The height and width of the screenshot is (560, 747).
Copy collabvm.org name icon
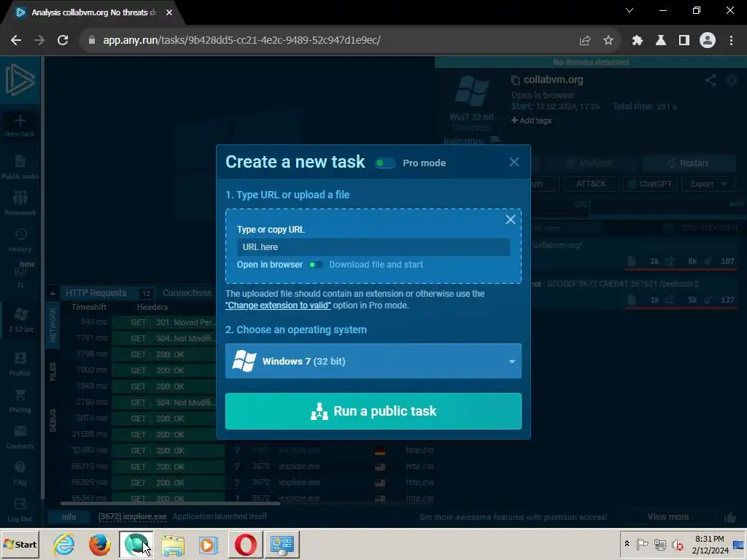[515, 80]
